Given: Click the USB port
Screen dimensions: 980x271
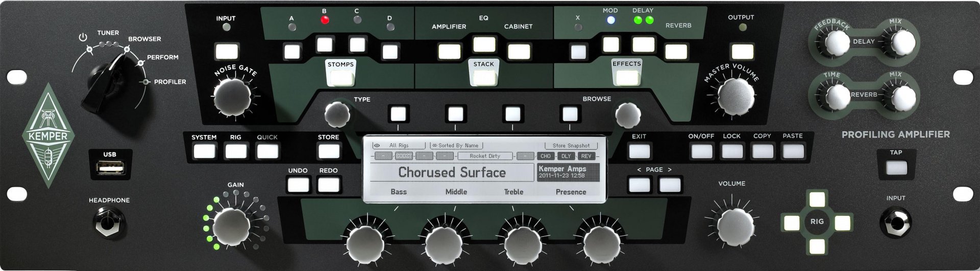Looking at the screenshot, I should [110, 168].
